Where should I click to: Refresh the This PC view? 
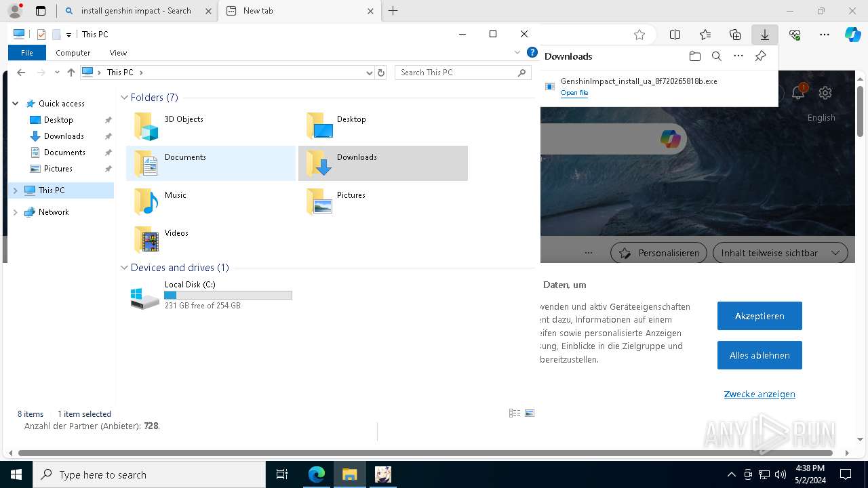click(381, 73)
